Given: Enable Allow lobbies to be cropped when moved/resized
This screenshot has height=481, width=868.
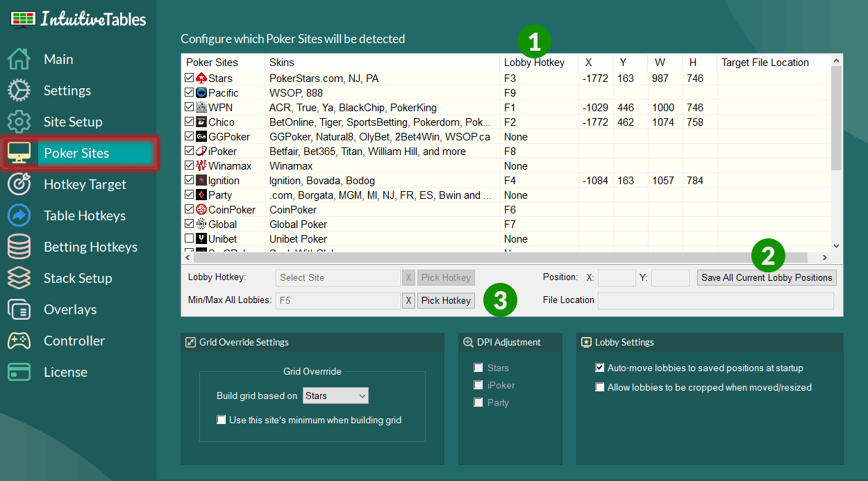Looking at the screenshot, I should click(x=600, y=387).
